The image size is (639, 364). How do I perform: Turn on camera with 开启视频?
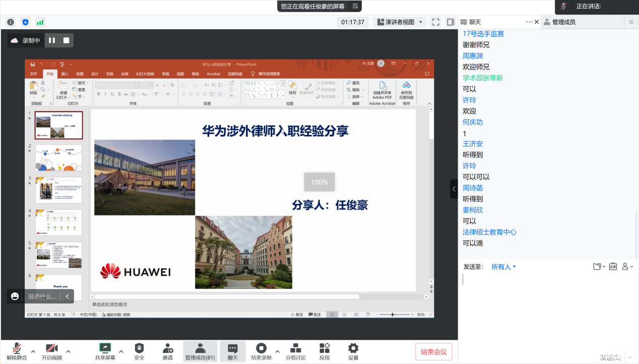click(51, 351)
